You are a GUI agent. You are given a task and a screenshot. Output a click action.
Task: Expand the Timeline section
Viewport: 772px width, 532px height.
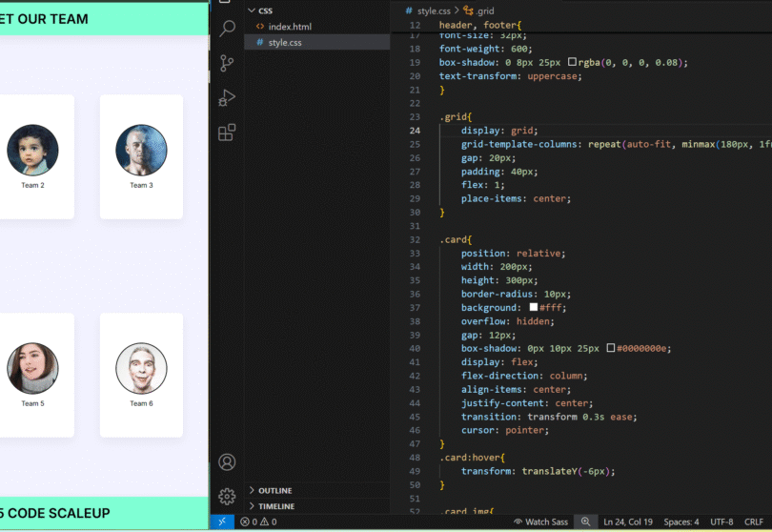[275, 506]
